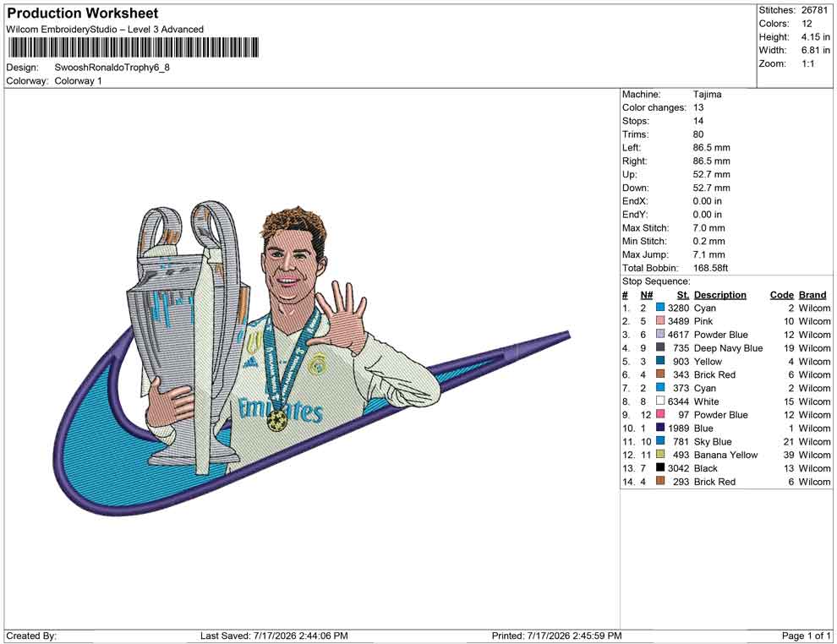Click the 'Black' description in row 13

click(x=706, y=468)
